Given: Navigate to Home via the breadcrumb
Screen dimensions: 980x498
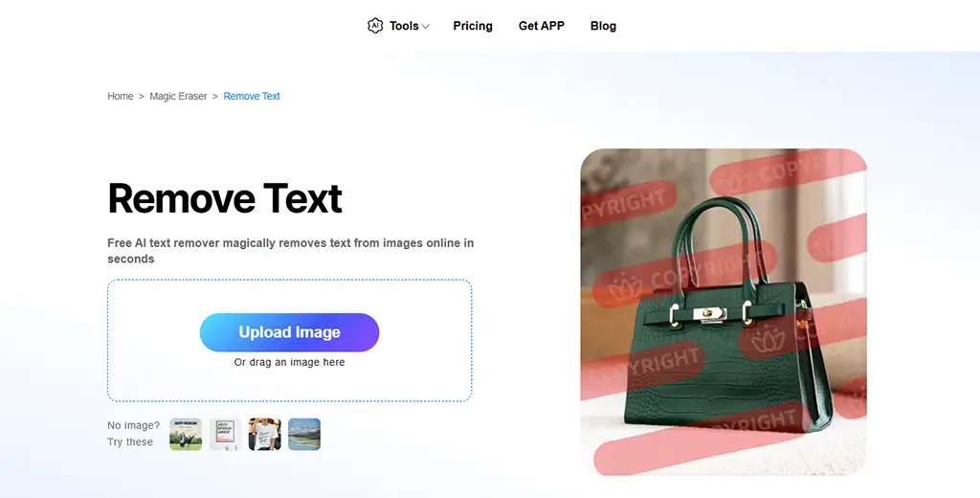Looking at the screenshot, I should [x=120, y=96].
